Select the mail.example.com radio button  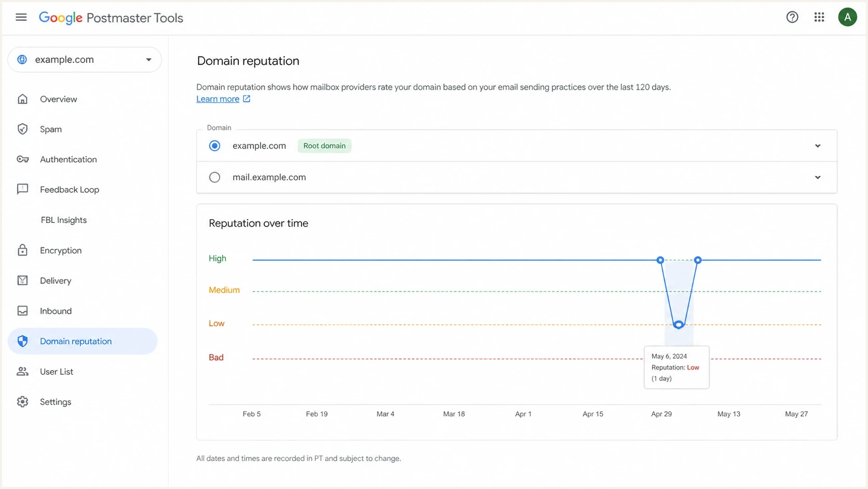214,177
